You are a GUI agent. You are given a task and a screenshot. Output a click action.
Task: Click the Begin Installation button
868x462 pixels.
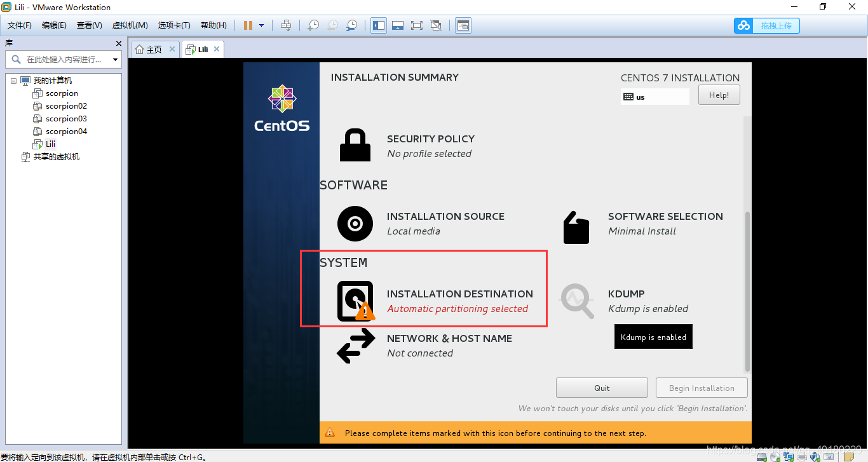tap(702, 388)
